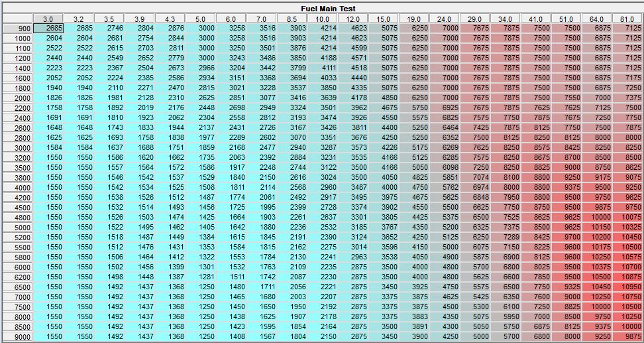Click cell 2399 in row 4500

pos(292,207)
